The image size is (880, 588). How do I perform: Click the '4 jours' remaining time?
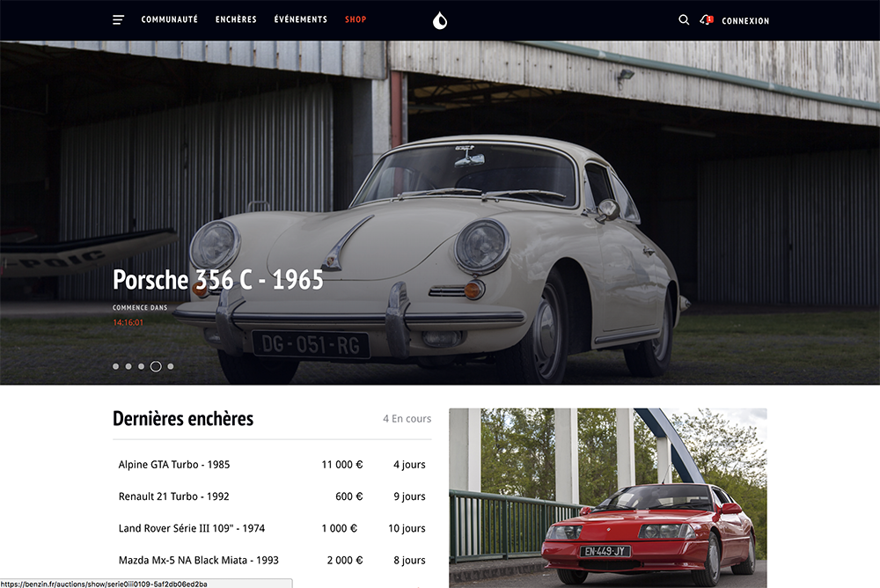[410, 465]
